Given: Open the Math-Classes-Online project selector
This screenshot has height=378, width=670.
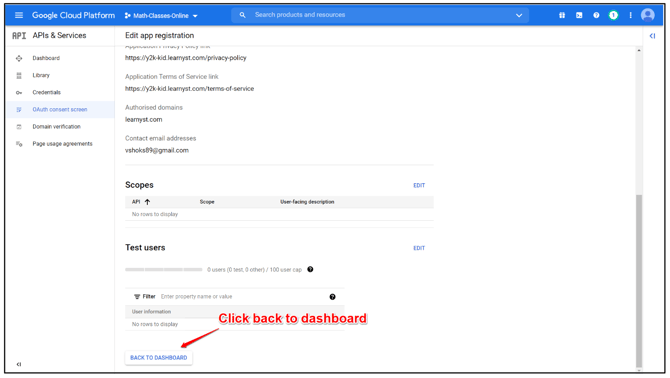Looking at the screenshot, I should 161,16.
